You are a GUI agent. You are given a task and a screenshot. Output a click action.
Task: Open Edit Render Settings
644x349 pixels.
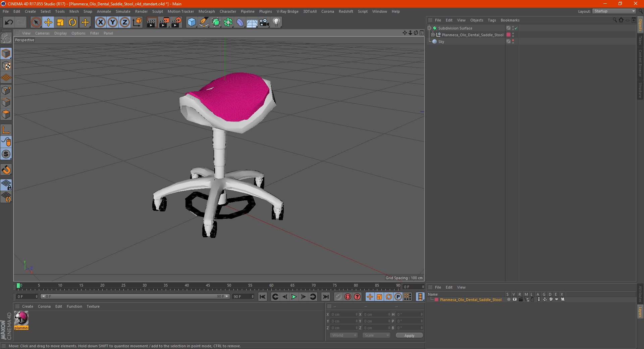(x=176, y=22)
